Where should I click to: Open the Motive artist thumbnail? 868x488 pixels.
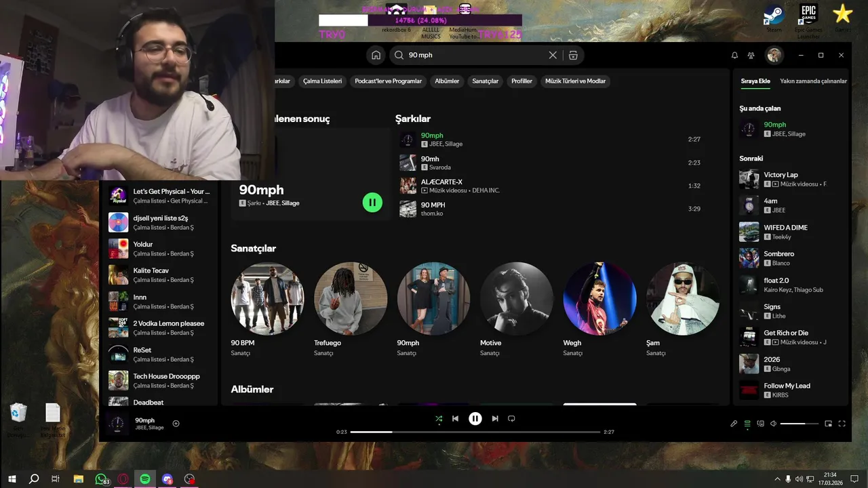[517, 299]
